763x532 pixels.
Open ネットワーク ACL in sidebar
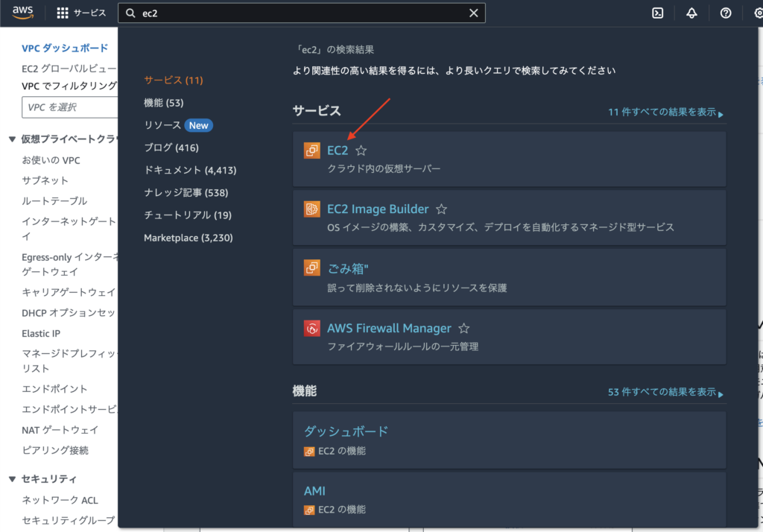point(60,500)
